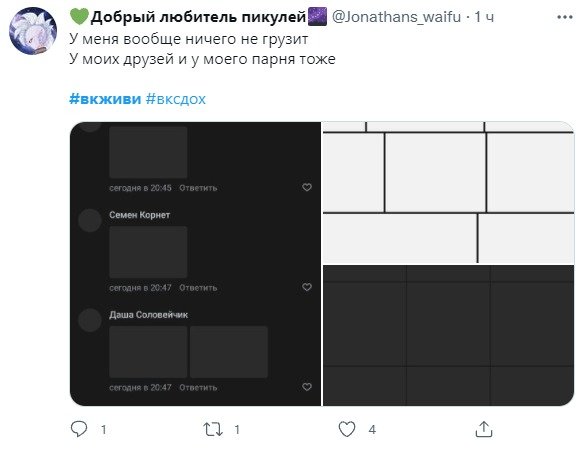Image resolution: width=583 pixels, height=449 pixels.
Task: Open the Семен Корнет commenter name
Action: click(x=139, y=215)
